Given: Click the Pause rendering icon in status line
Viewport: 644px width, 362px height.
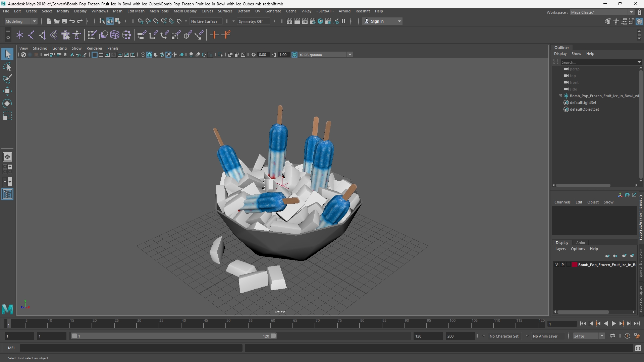Looking at the screenshot, I should pyautogui.click(x=343, y=21).
